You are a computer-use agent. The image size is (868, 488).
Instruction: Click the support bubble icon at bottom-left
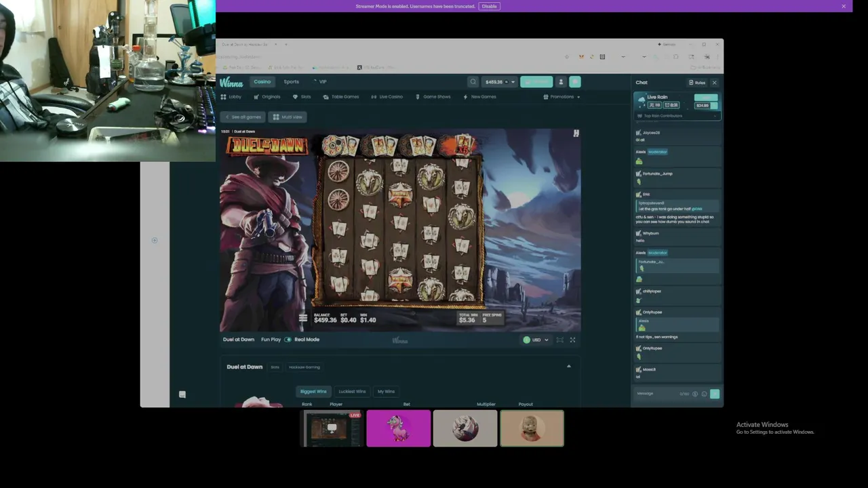point(182,394)
